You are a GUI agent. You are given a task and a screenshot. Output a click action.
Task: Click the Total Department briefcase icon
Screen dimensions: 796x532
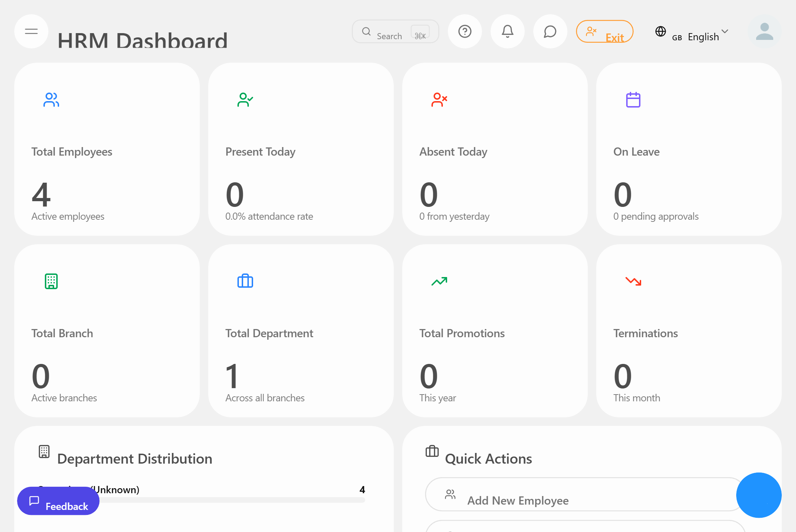click(x=245, y=281)
